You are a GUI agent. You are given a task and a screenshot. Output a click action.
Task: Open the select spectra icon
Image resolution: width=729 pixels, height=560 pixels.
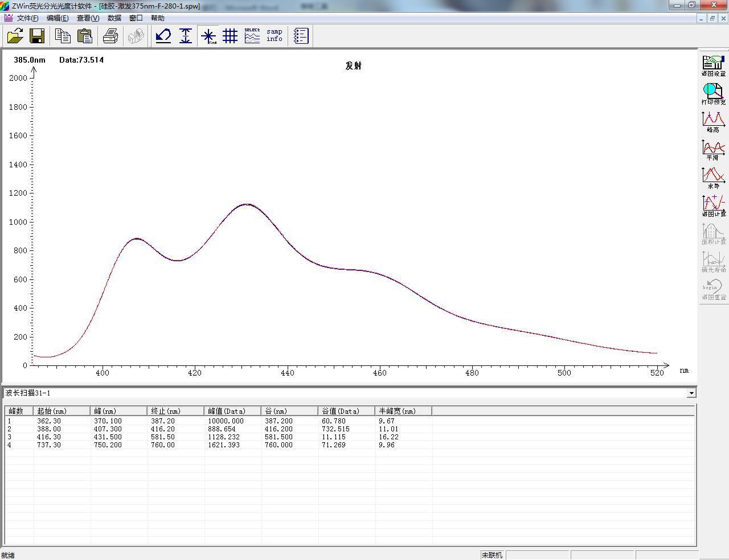252,36
